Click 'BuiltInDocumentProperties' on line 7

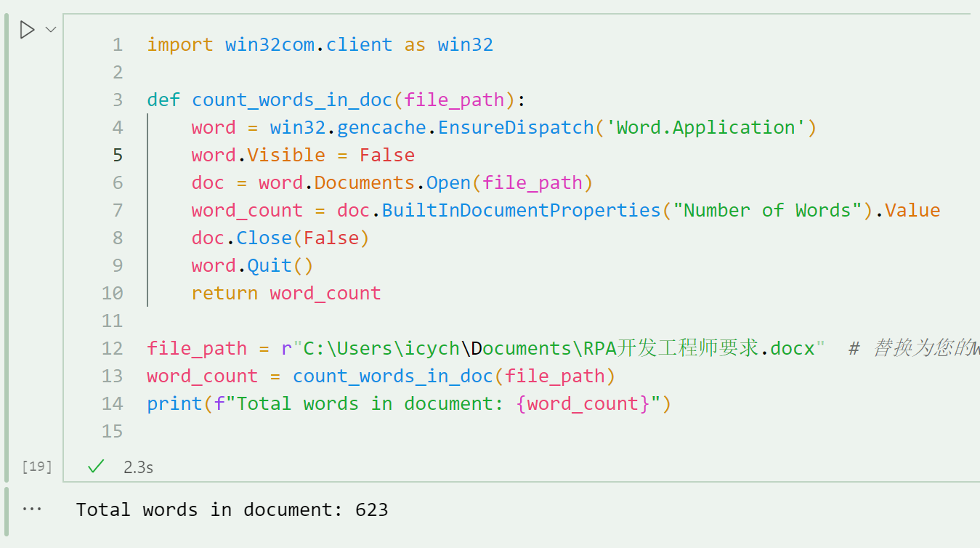pyautogui.click(x=521, y=211)
